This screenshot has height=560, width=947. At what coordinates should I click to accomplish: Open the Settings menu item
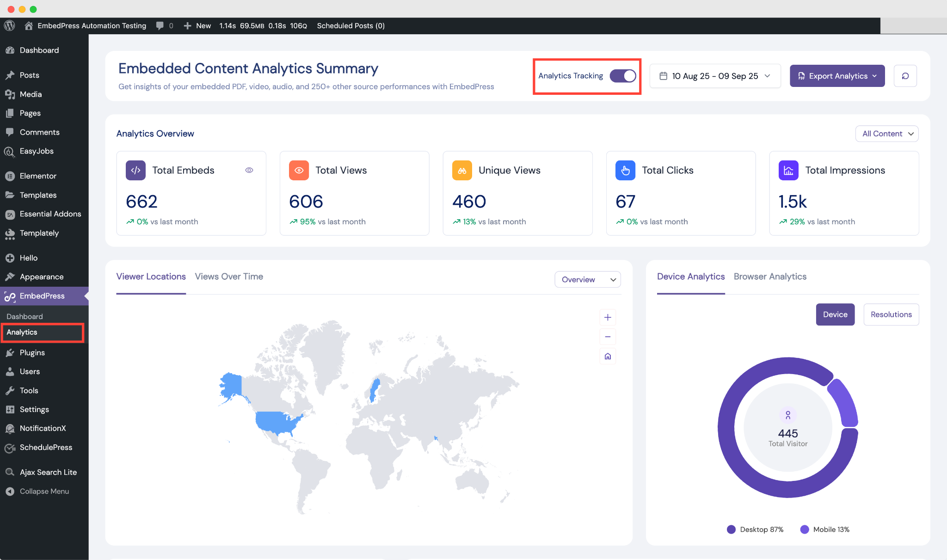44,409
